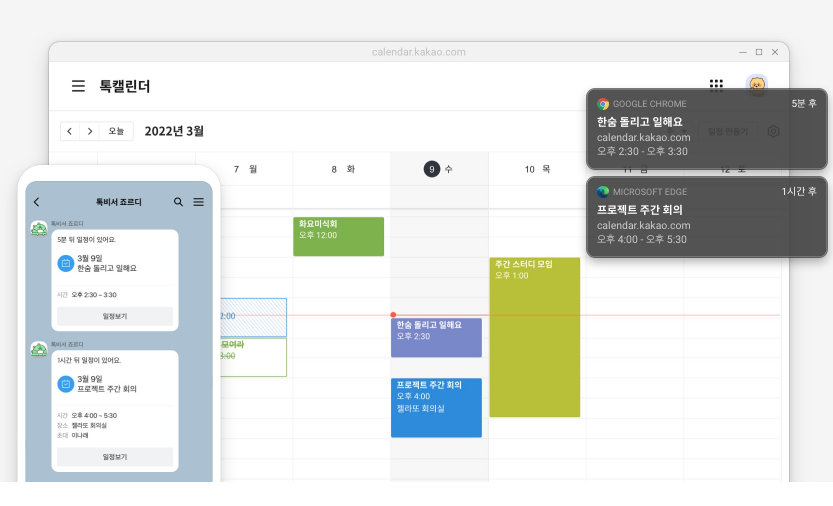
Task: Tap the 죠르디 avatar of first message
Action: click(39, 229)
